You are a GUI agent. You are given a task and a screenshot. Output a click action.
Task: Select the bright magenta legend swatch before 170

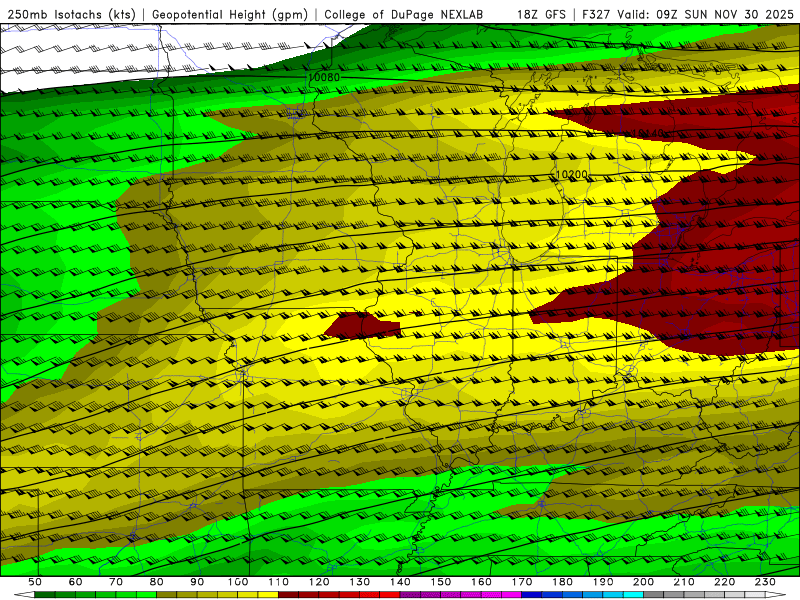(x=512, y=595)
